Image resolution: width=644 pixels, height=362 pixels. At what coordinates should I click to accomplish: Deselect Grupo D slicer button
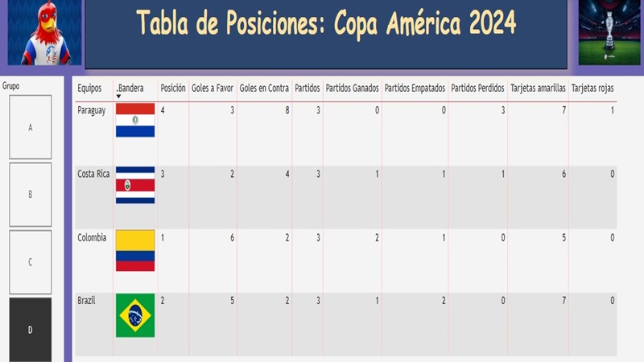tap(31, 329)
